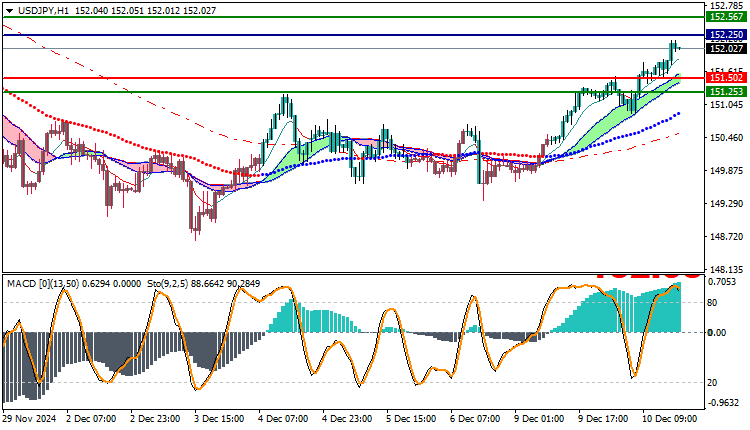Image resolution: width=750 pixels, height=430 pixels.
Task: Click the 4 Dec 23:00 time label
Action: pyautogui.click(x=347, y=419)
